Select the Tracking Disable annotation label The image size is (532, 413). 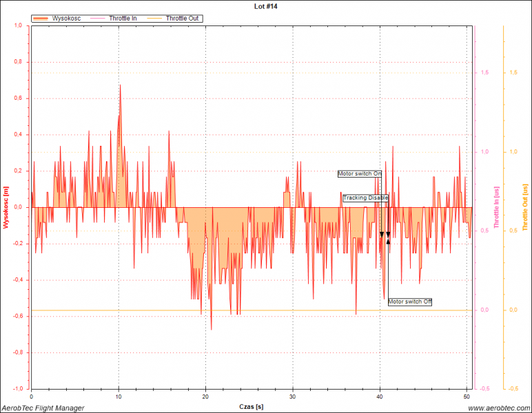coord(365,198)
